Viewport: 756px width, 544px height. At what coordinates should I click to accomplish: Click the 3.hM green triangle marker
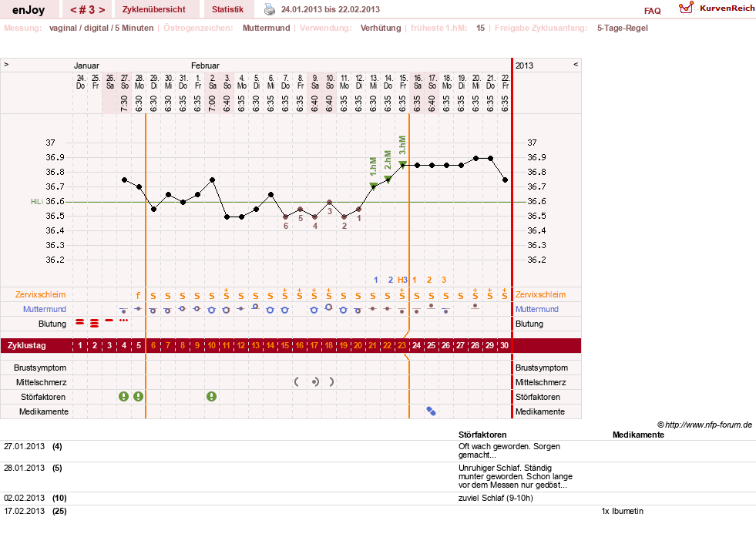pyautogui.click(x=402, y=164)
